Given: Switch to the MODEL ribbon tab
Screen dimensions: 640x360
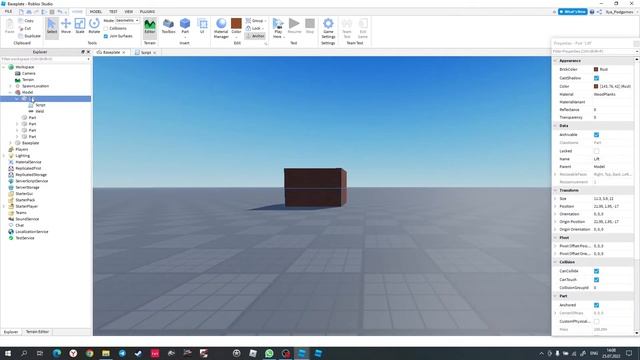Looking at the screenshot, I should (x=96, y=11).
